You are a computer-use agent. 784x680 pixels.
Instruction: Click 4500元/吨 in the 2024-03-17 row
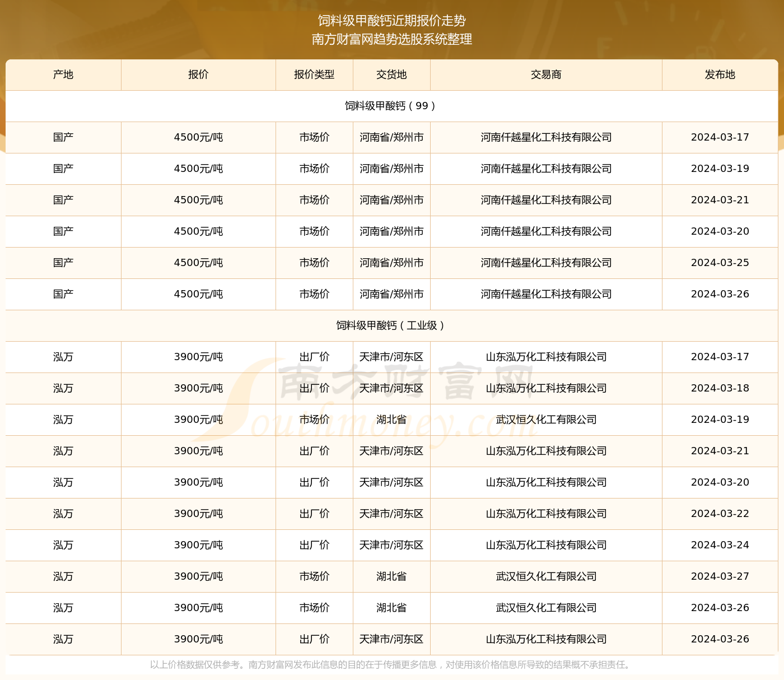coord(198,137)
